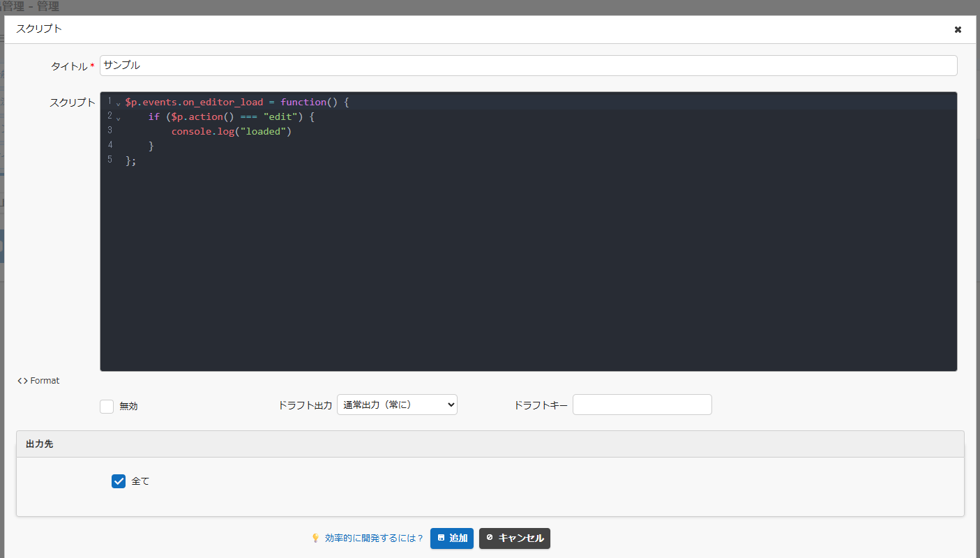
Task: Collapse the code fold arrow on line 2
Action: pos(119,118)
